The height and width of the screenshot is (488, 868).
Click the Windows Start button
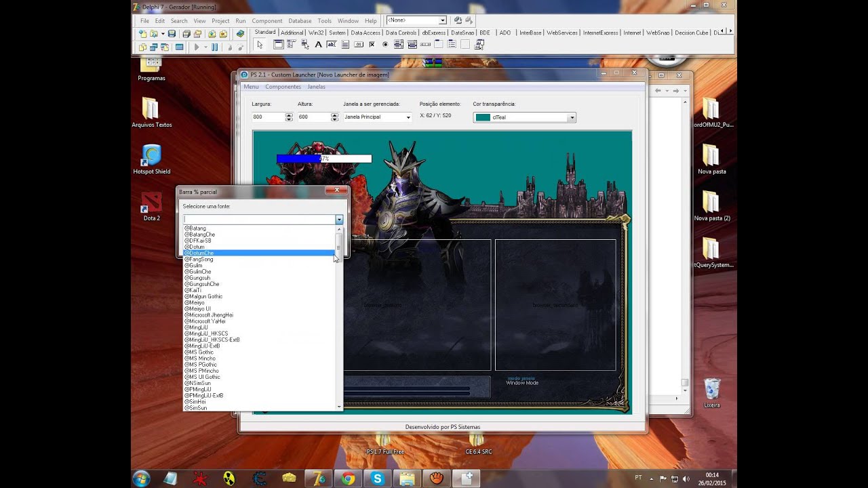point(142,479)
